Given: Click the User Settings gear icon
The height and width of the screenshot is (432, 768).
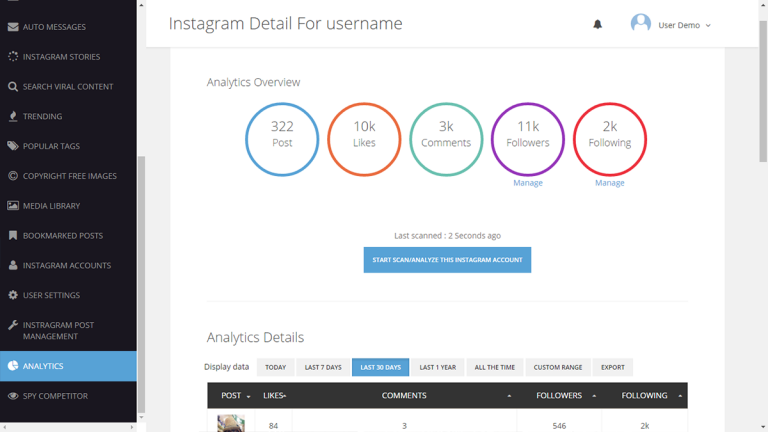Looking at the screenshot, I should tap(13, 296).
